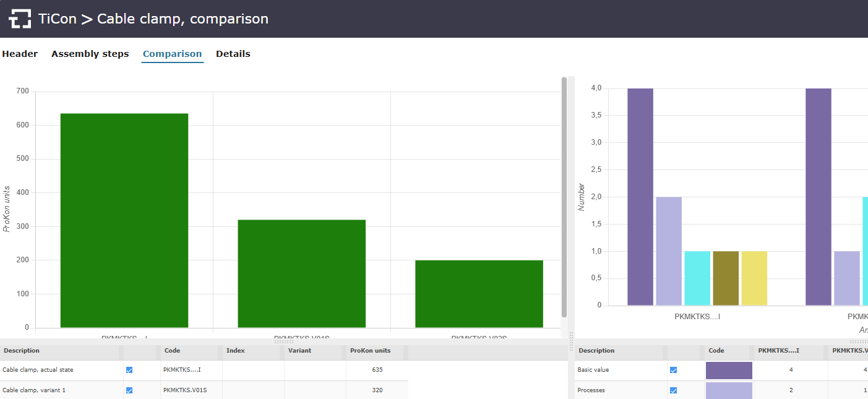Click the yellow bar in the right chart

(x=754, y=278)
